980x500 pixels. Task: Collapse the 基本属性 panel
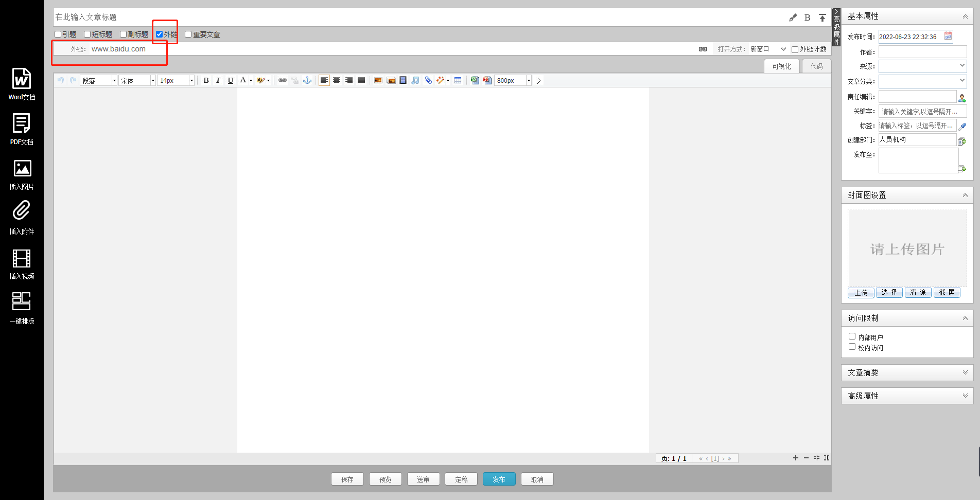click(x=965, y=16)
